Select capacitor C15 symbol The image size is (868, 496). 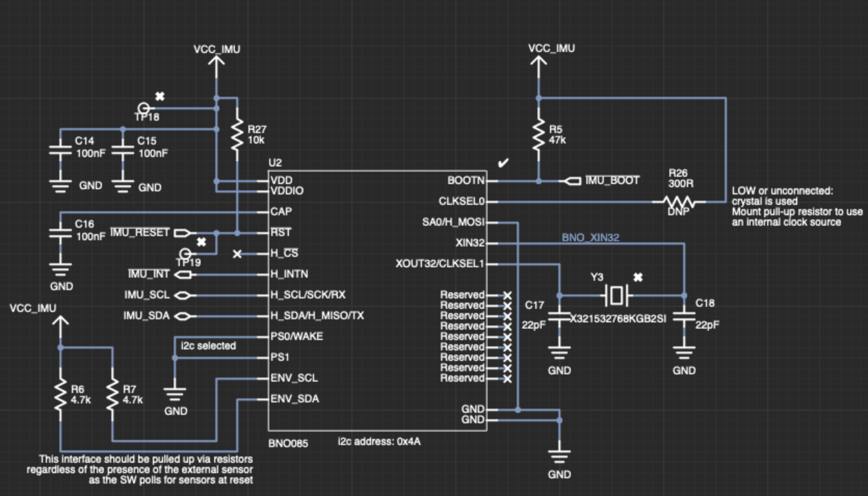[x=123, y=150]
